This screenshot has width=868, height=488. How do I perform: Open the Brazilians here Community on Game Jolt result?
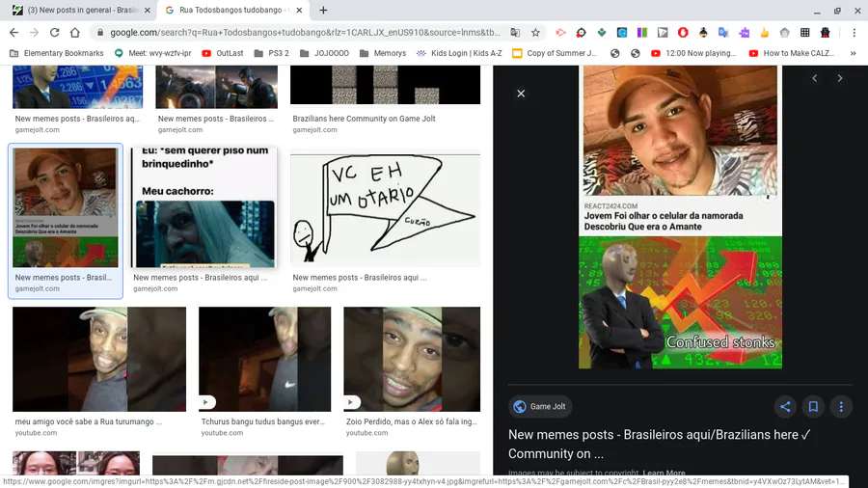pos(364,119)
